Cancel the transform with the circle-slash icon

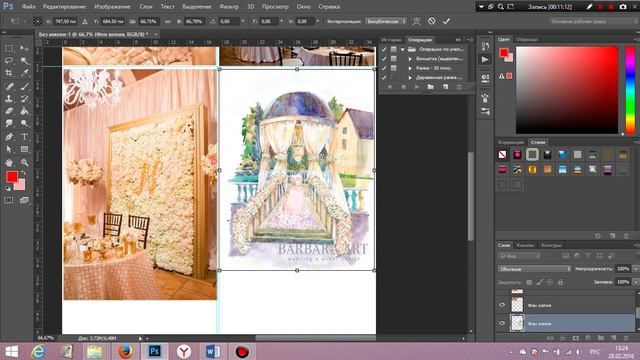click(x=431, y=21)
